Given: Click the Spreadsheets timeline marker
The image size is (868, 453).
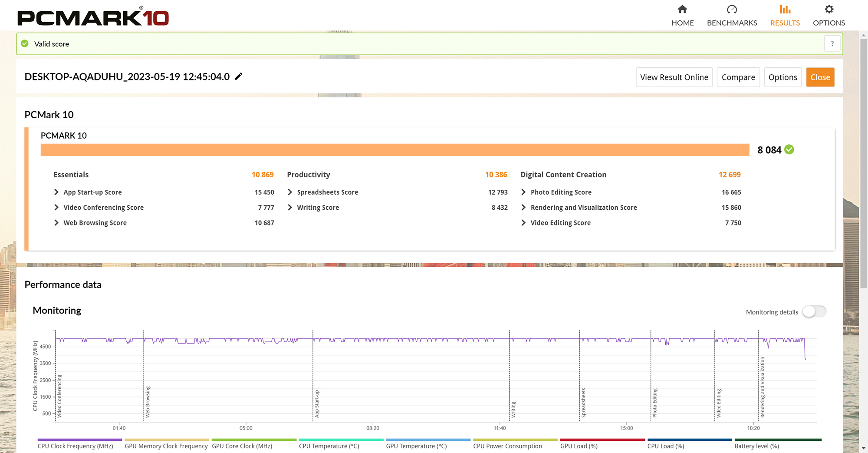Looking at the screenshot, I should click(583, 403).
